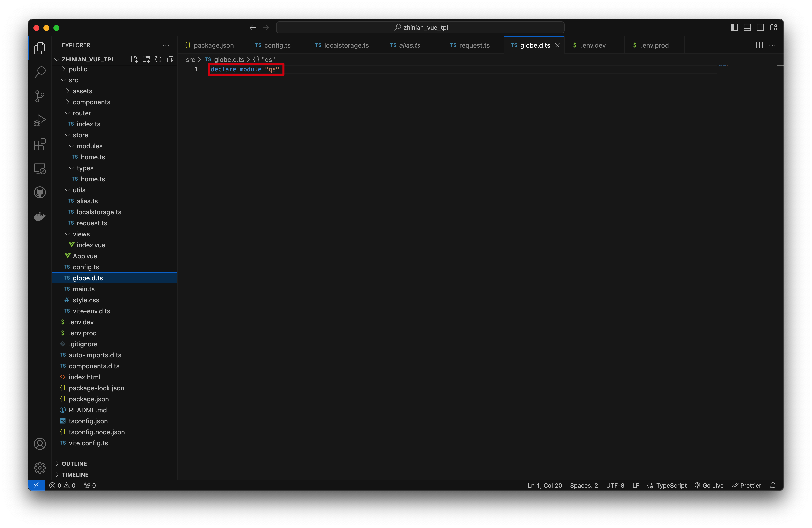Open main.ts in the explorer
This screenshot has height=528, width=812.
pos(115,289)
